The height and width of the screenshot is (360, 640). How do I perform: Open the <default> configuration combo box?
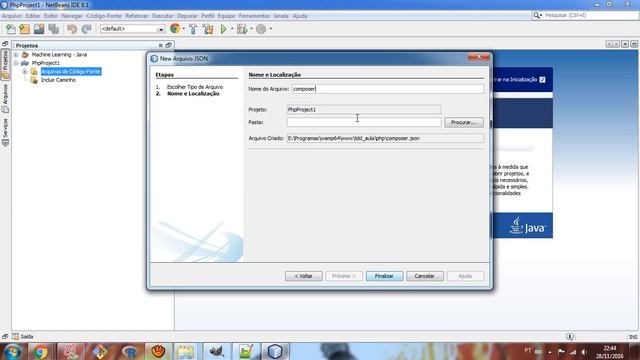click(132, 29)
